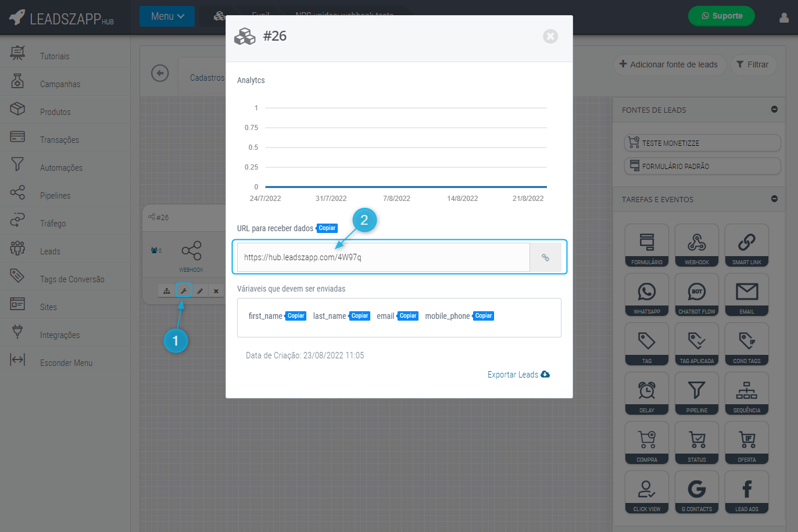Collapse the Tarefas e Eventos section
This screenshot has height=532, width=798.
click(774, 199)
